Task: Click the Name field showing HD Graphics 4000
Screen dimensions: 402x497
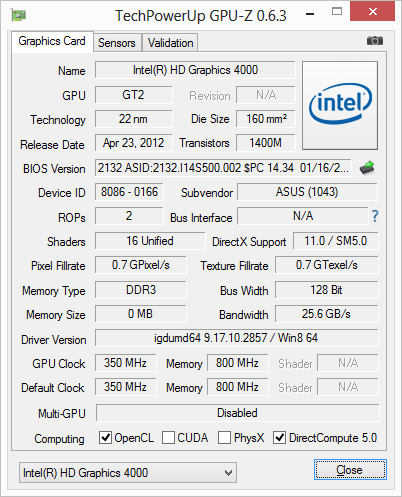Action: pyautogui.click(x=195, y=70)
